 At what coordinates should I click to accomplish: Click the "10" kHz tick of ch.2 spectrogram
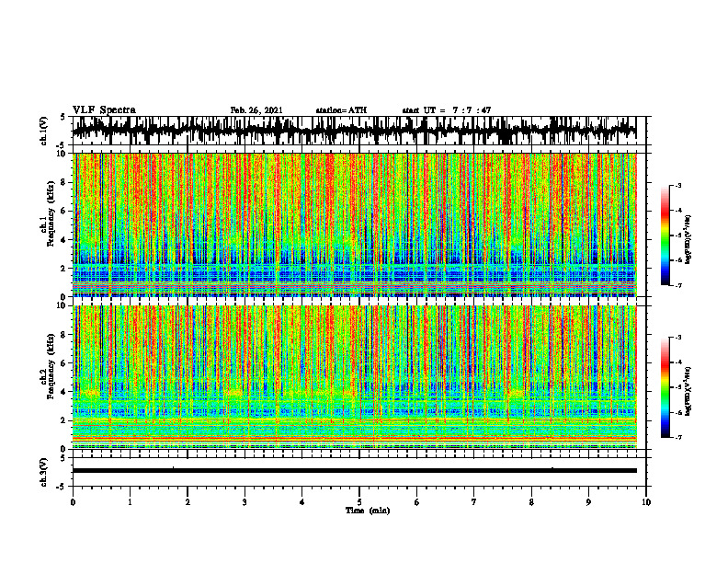tap(63, 305)
